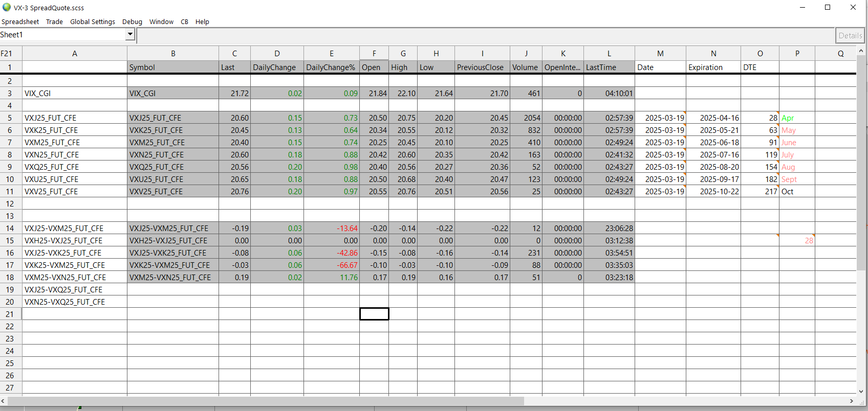Click the 2025-04-16 expiration cell
868x411 pixels.
click(x=713, y=118)
